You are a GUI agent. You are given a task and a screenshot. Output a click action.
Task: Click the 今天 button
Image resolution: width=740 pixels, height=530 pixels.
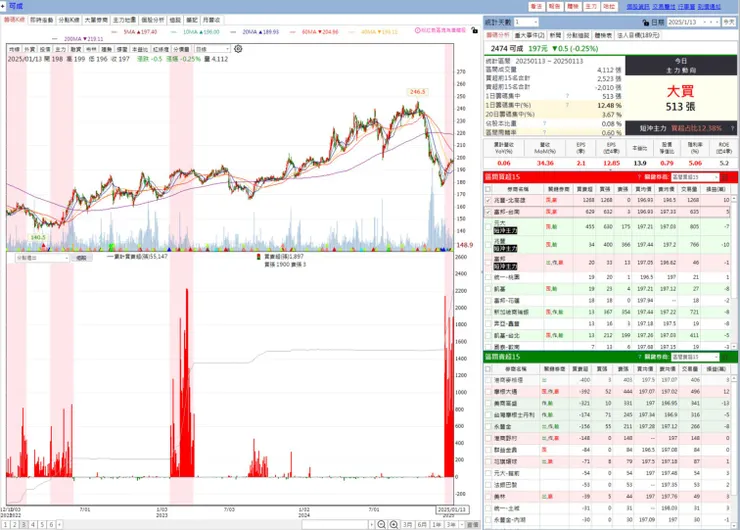tap(729, 22)
